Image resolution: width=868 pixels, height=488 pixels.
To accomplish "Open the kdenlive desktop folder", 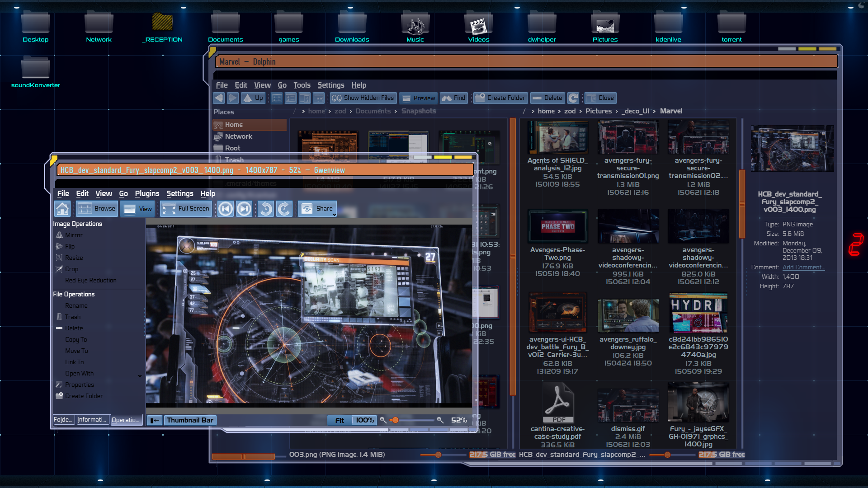I will (x=668, y=26).
